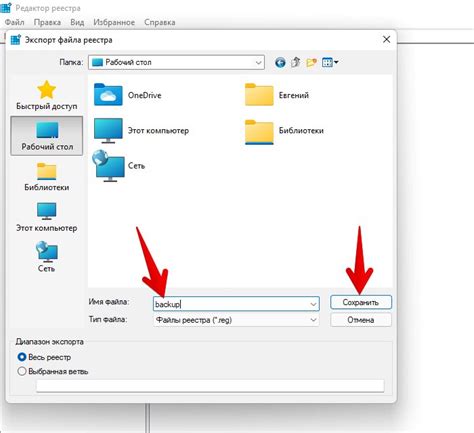Click the Отмена button
The width and height of the screenshot is (474, 433).
pyautogui.click(x=361, y=320)
